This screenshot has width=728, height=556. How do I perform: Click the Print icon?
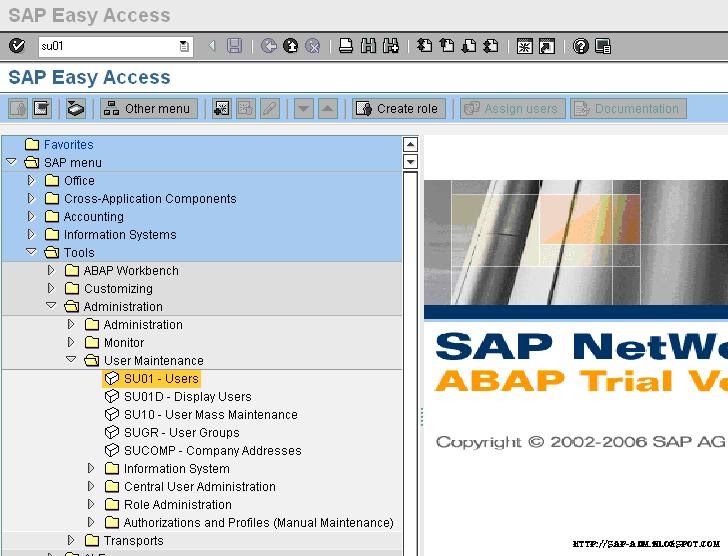point(346,46)
